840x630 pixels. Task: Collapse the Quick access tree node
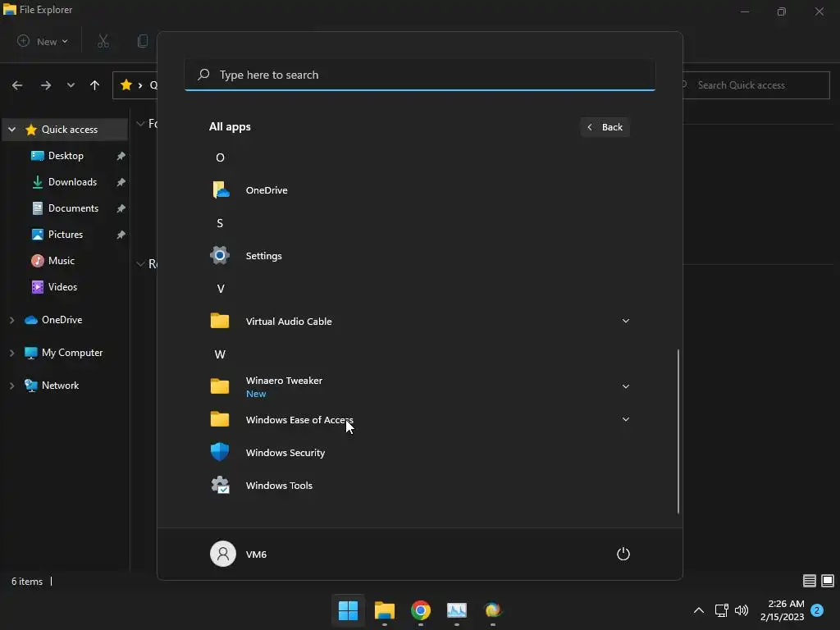[11, 130]
